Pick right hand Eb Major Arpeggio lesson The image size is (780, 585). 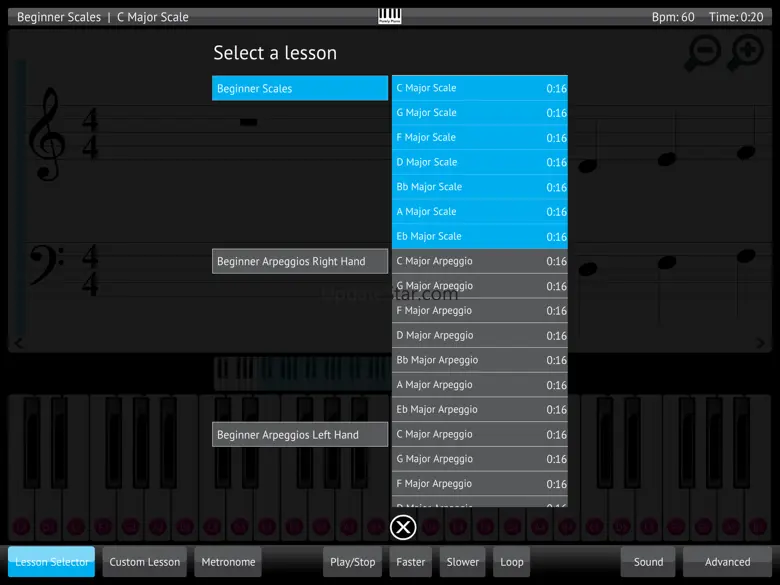pos(480,409)
